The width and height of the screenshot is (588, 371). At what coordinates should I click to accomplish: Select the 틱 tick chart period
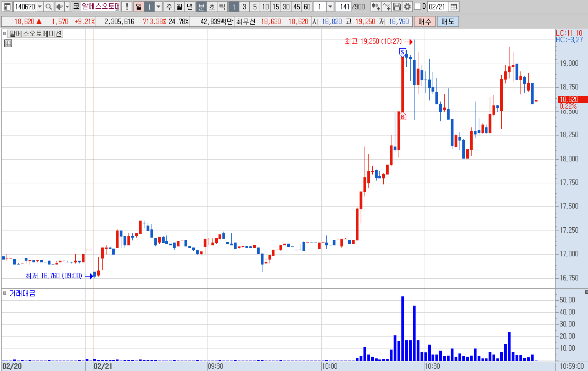coord(222,7)
